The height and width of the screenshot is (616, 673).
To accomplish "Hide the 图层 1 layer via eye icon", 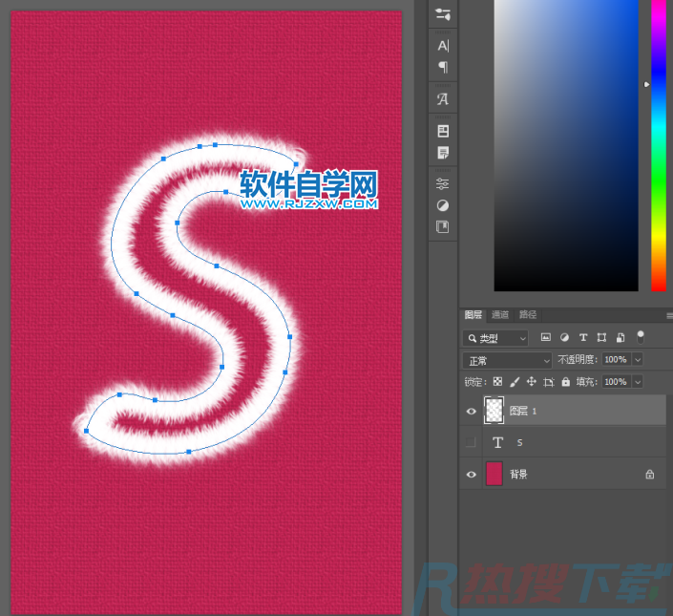I will (471, 411).
